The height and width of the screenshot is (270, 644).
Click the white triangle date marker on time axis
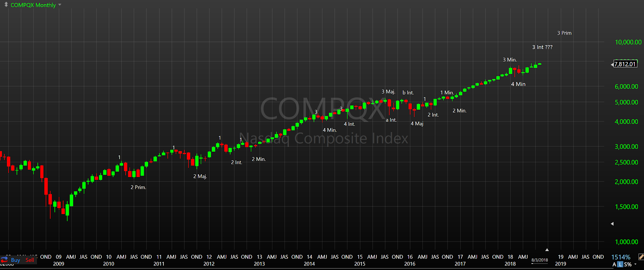click(547, 250)
